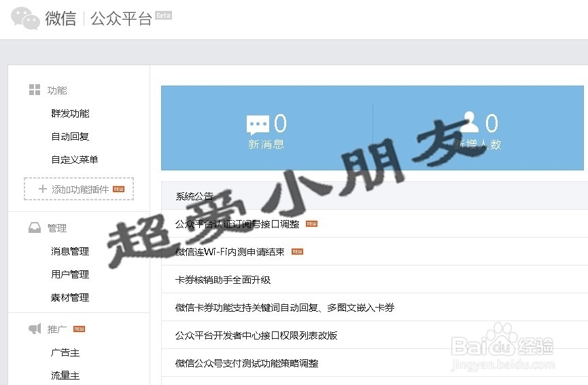This screenshot has height=385, width=588.
Task: Click the new badge beside 推广
Action: 79,329
